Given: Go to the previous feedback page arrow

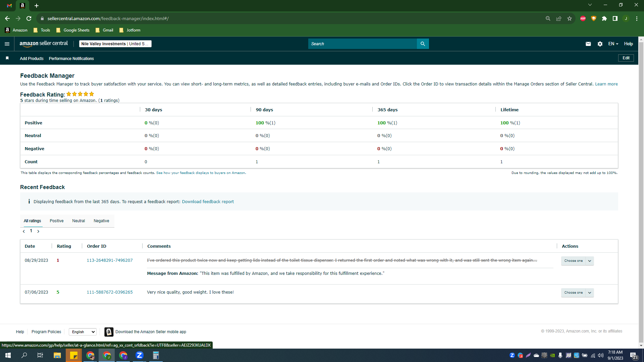Looking at the screenshot, I should pyautogui.click(x=24, y=231).
